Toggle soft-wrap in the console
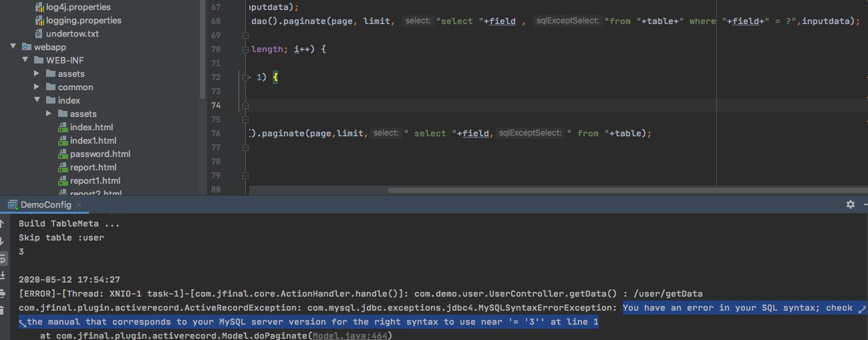Screen dimensions: 868x340 pos(3,258)
